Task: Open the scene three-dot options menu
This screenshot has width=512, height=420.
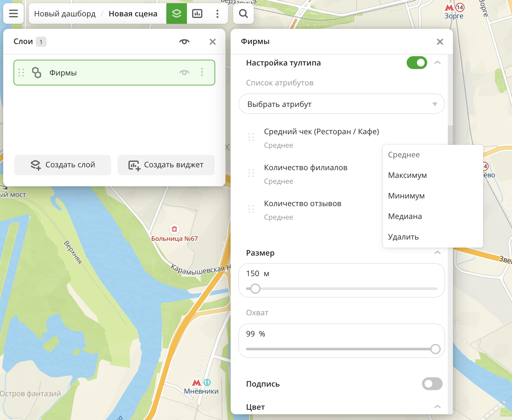Action: (x=217, y=13)
